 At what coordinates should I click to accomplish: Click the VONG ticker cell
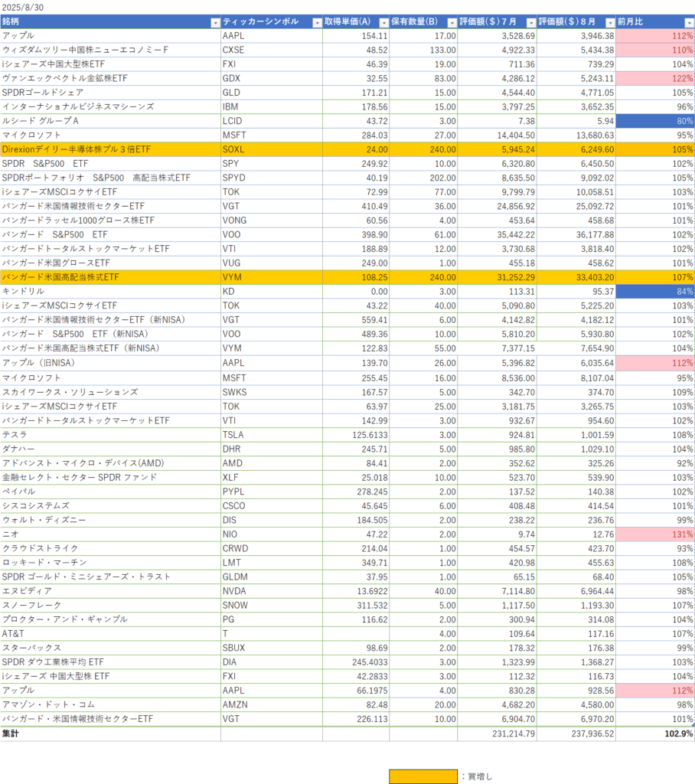coord(272,220)
